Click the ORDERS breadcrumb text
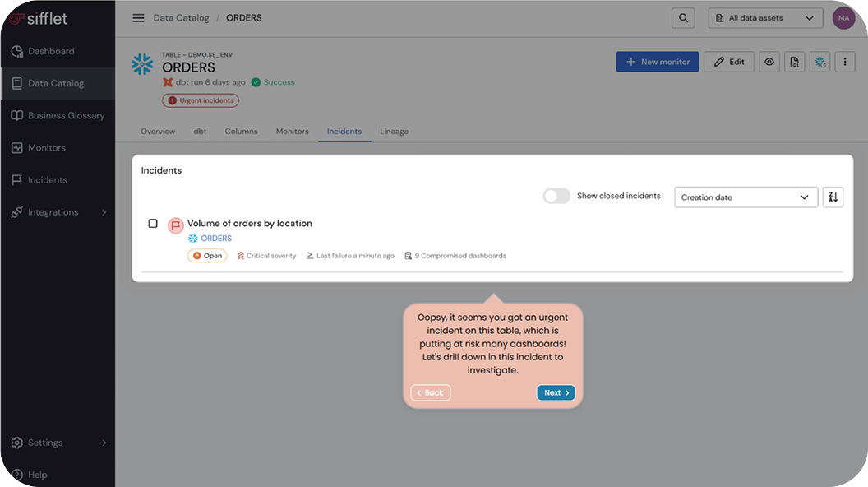 pyautogui.click(x=243, y=18)
